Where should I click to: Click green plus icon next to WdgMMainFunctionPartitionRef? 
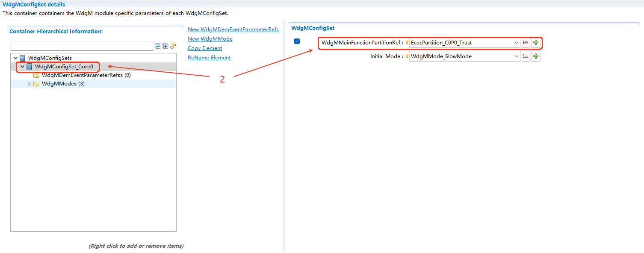536,42
